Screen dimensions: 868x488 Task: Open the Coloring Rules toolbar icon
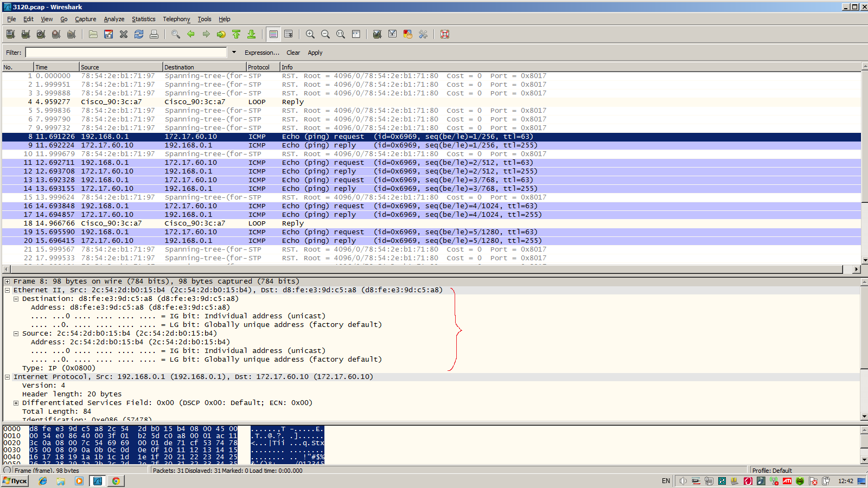pyautogui.click(x=407, y=34)
